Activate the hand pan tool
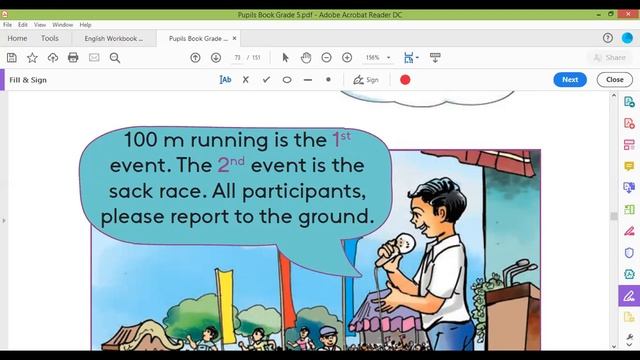The image size is (640, 360). pos(306,58)
